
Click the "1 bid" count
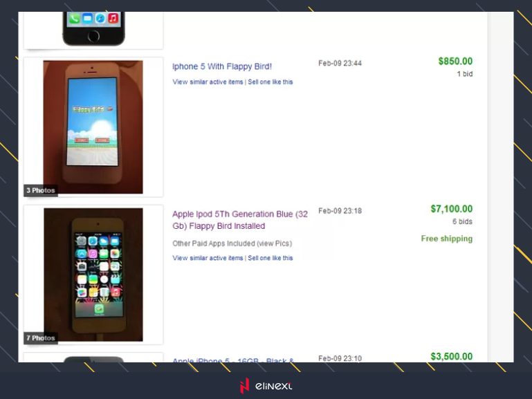coord(464,74)
